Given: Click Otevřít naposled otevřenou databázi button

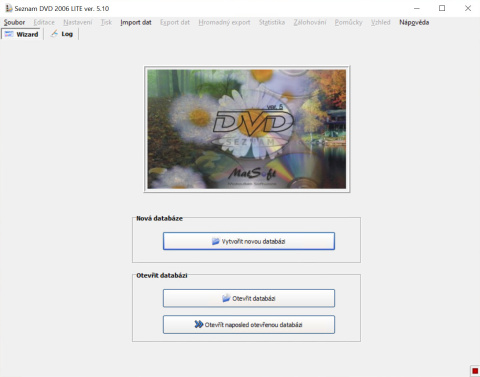Looking at the screenshot, I should [x=249, y=324].
